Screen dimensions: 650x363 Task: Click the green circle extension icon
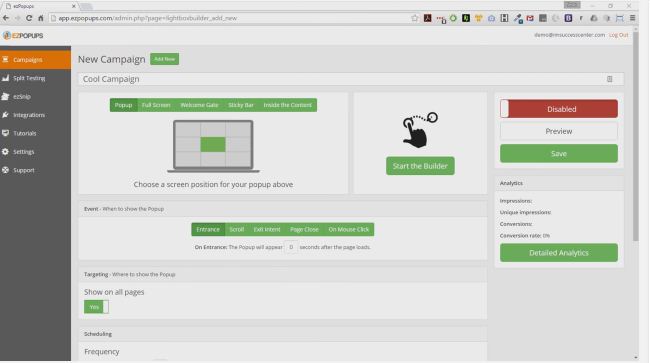coord(453,18)
